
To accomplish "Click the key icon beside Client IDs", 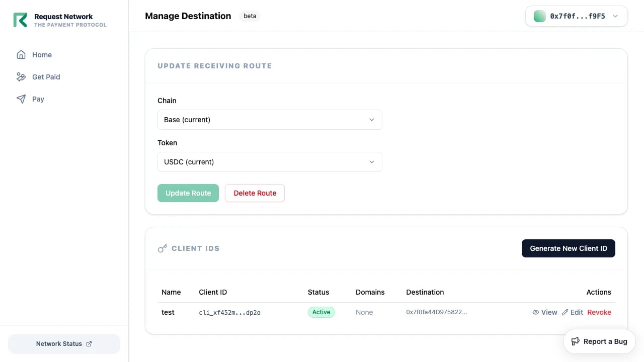I will click(x=162, y=248).
